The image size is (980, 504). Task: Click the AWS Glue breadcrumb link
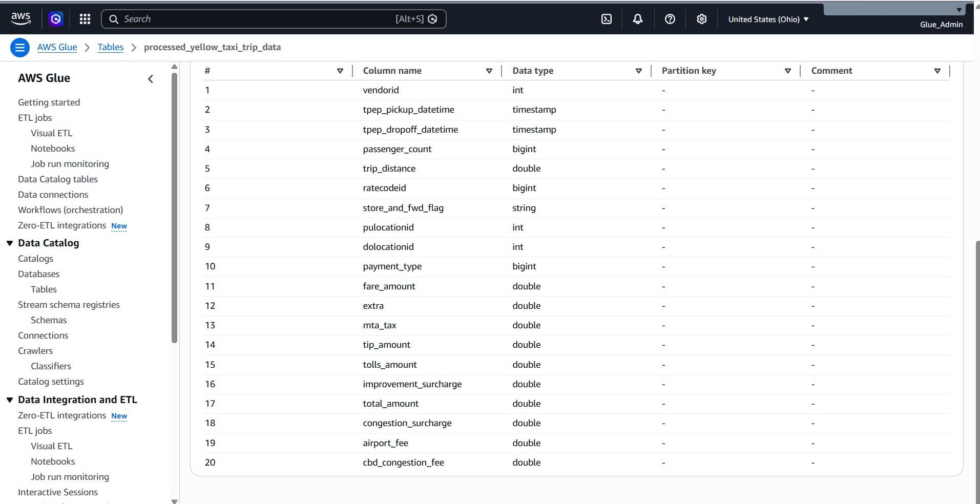pyautogui.click(x=57, y=47)
